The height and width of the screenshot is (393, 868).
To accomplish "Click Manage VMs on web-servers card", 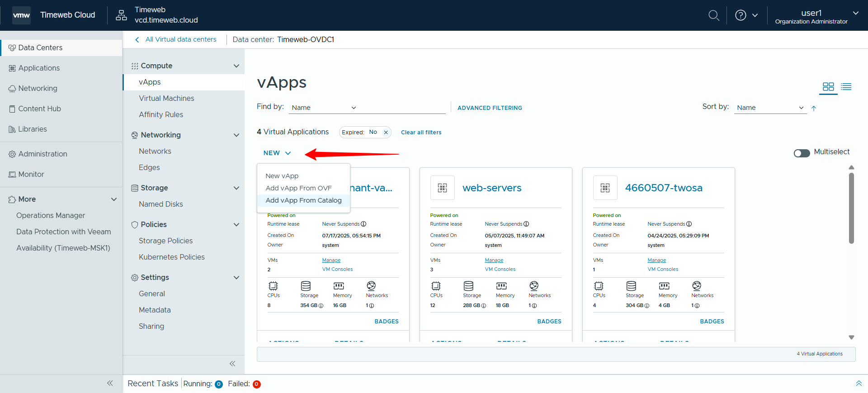I will 494,260.
